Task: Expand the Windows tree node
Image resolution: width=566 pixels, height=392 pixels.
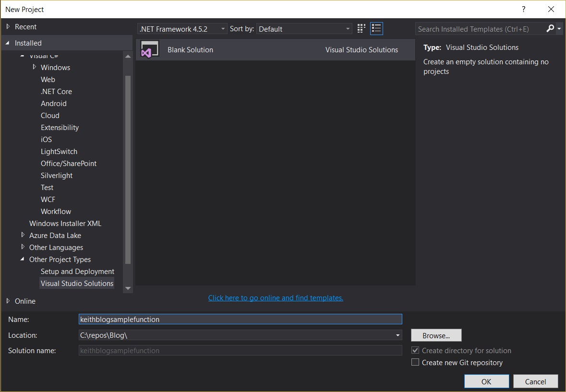Action: tap(34, 67)
